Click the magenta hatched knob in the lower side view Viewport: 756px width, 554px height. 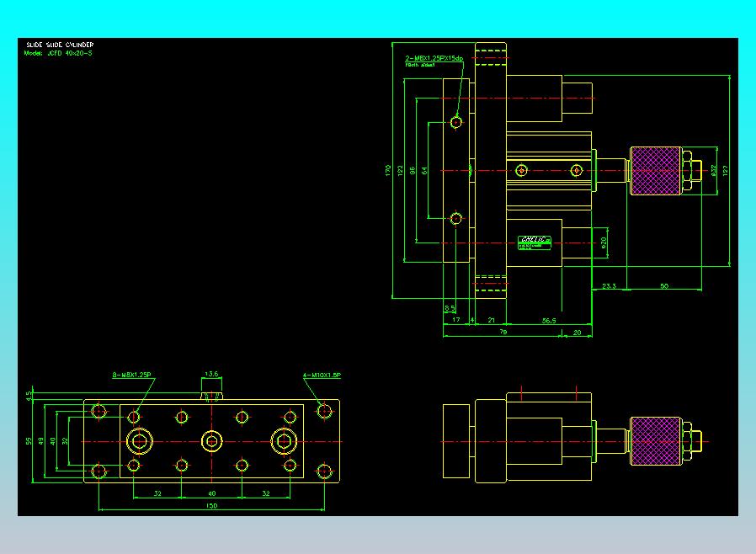click(656, 441)
